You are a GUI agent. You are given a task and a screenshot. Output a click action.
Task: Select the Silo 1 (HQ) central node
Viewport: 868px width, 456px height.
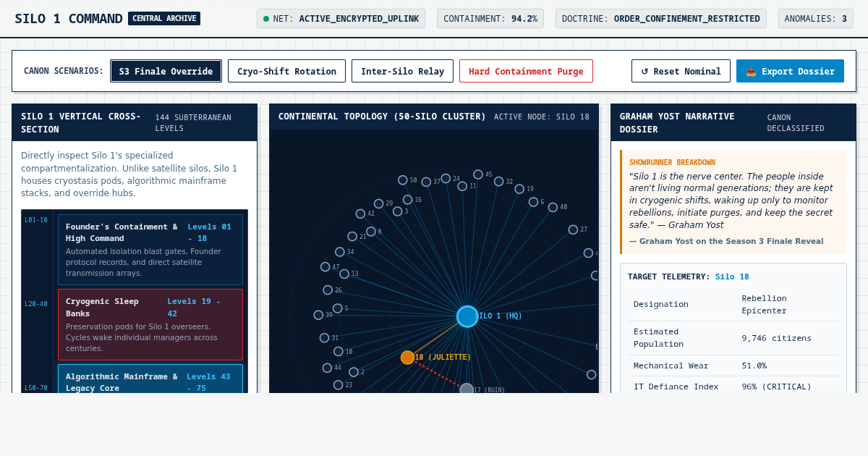[x=467, y=316]
